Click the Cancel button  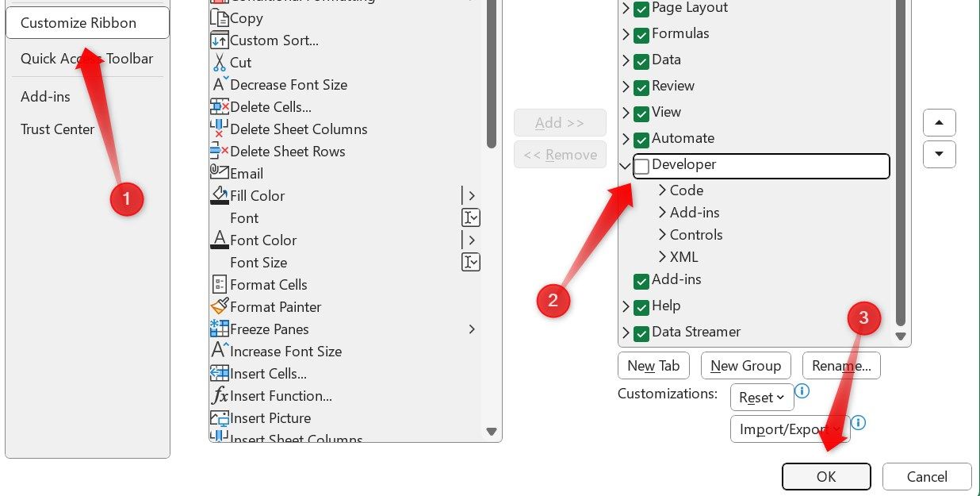(927, 477)
